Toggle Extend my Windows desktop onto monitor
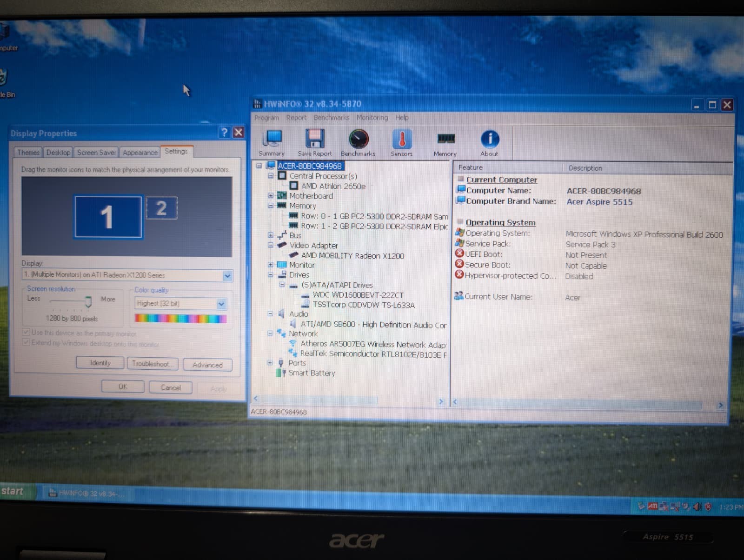The width and height of the screenshot is (744, 560). (x=27, y=343)
